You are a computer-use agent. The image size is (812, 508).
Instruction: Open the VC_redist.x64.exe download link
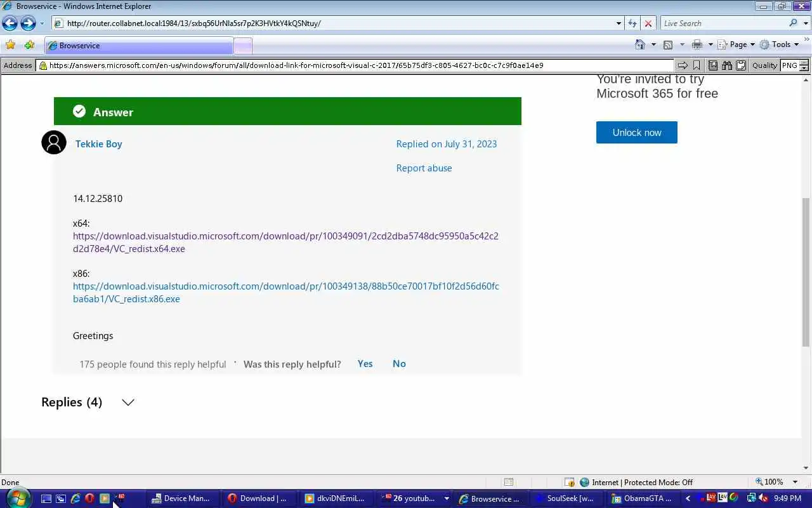pos(285,242)
